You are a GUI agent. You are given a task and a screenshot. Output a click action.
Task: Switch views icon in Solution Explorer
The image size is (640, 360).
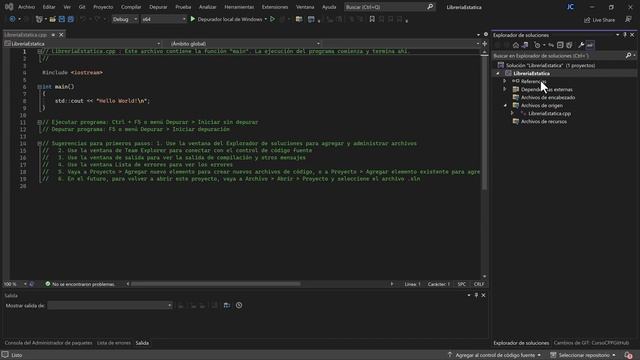[525, 45]
